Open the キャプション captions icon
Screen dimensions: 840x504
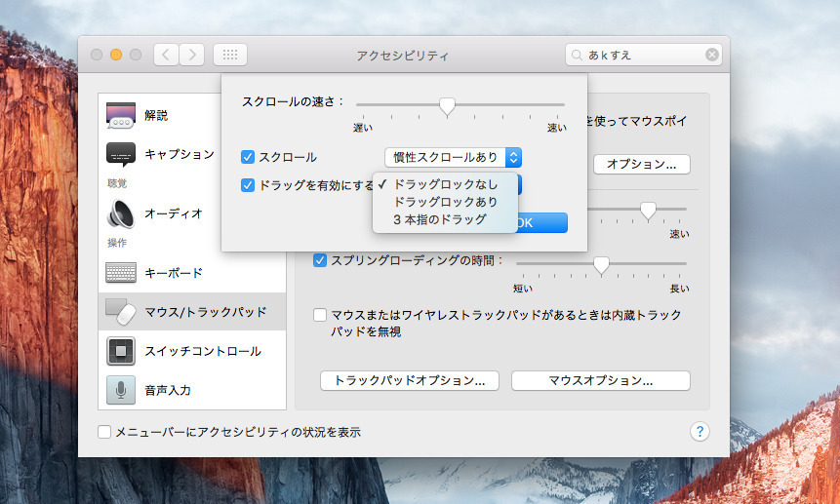(121, 154)
